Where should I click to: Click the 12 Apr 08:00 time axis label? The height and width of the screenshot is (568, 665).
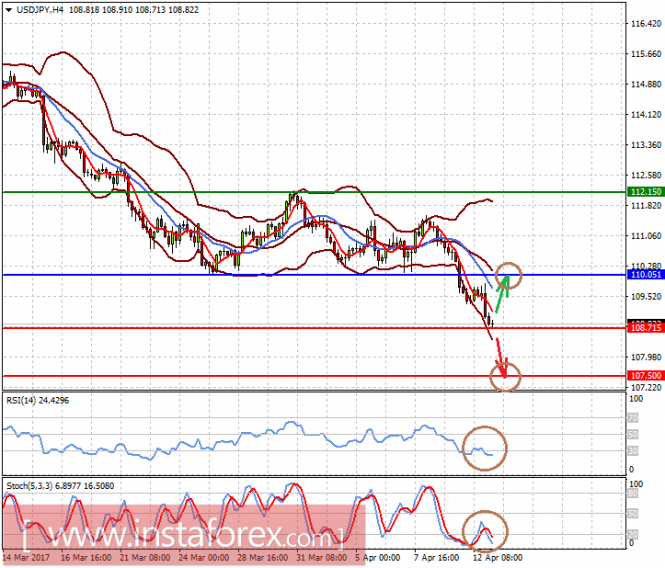(x=497, y=557)
